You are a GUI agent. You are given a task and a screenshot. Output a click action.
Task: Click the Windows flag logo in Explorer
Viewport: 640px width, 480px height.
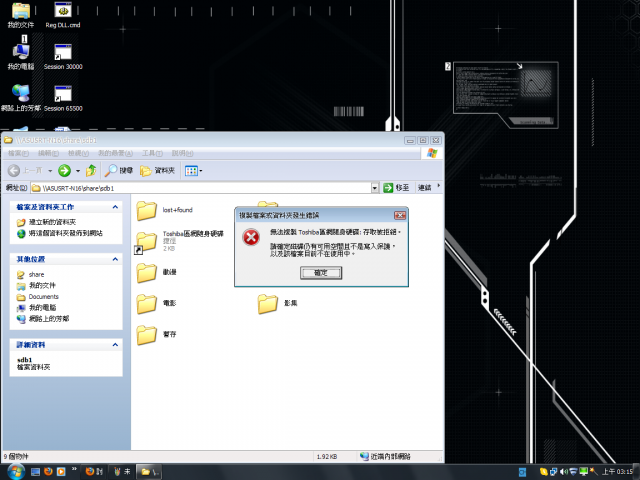432,153
